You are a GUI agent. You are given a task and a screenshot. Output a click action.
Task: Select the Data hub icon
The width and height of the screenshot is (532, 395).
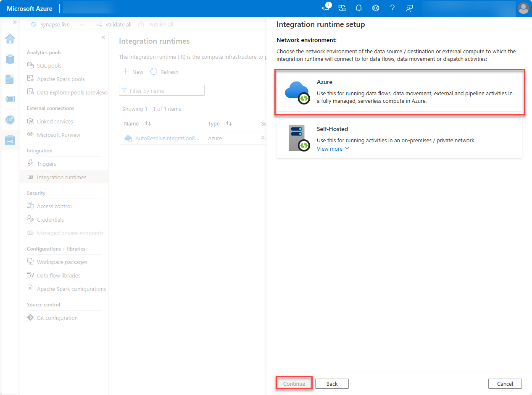[10, 59]
